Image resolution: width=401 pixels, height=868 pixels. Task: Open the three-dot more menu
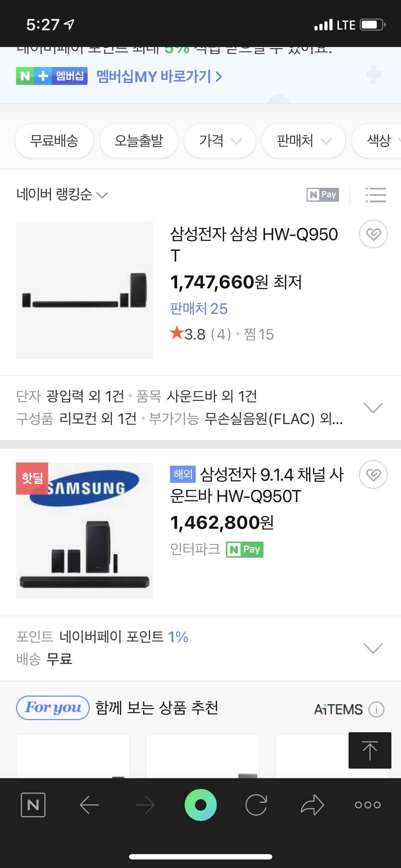368,805
